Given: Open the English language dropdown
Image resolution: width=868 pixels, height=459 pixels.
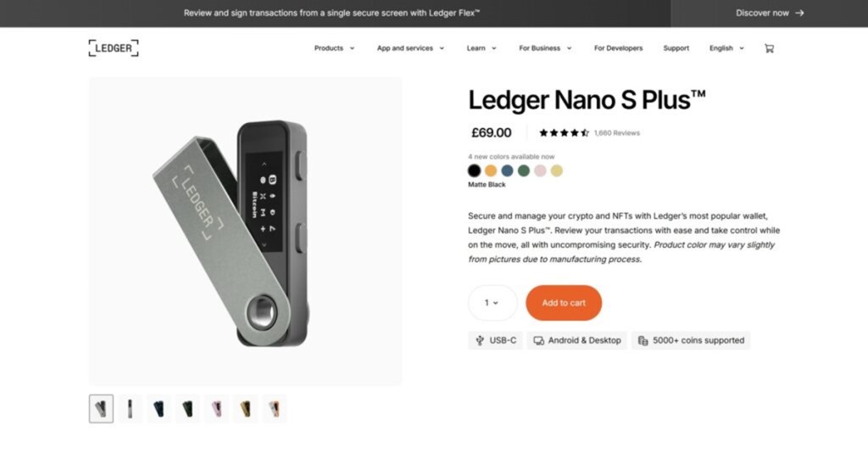Looking at the screenshot, I should [726, 48].
